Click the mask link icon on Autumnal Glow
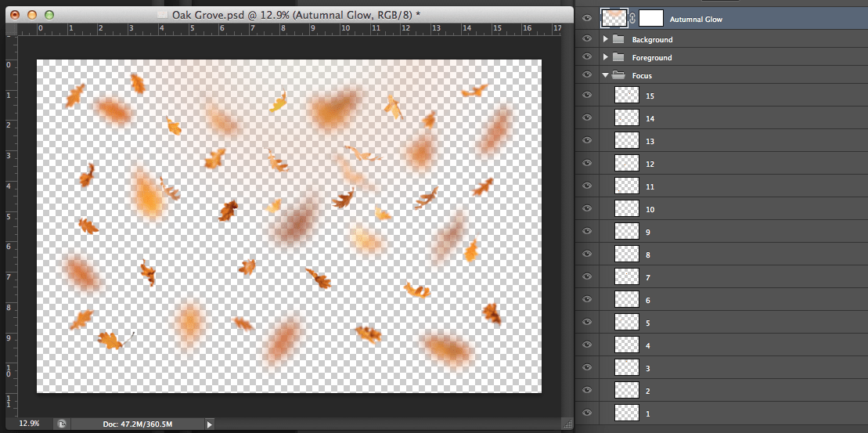 click(x=632, y=18)
